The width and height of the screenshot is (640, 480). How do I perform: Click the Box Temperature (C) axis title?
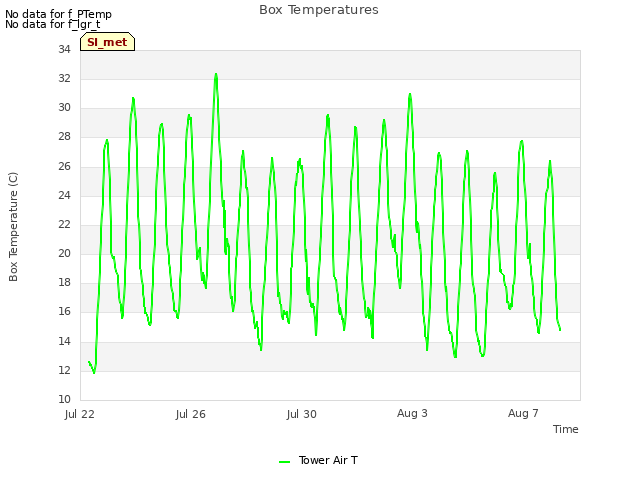(x=13, y=227)
